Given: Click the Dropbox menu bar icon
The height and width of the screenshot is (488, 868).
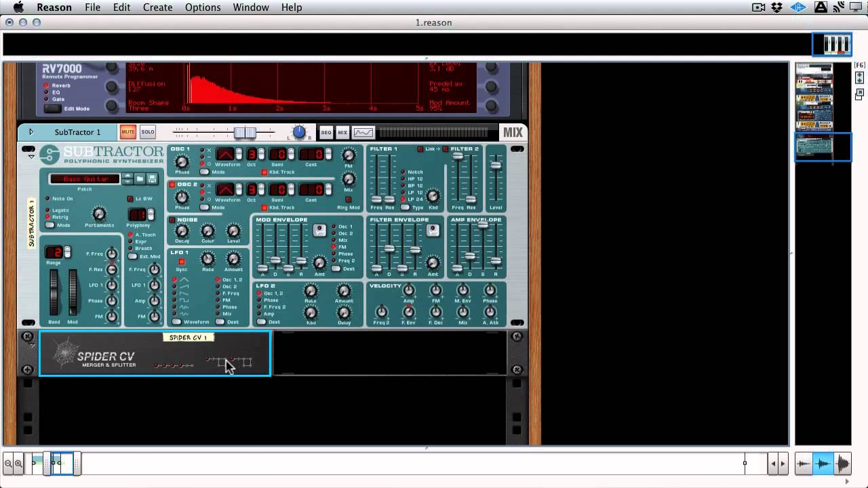Looking at the screenshot, I should [x=778, y=7].
